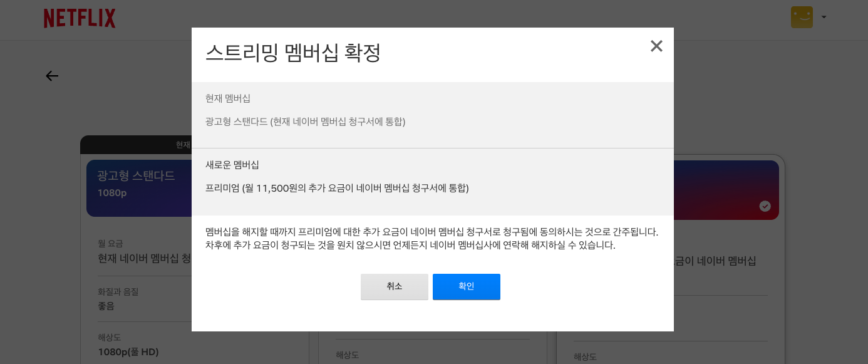Click the 좋음 quality value
This screenshot has height=364, width=868.
coord(106,306)
